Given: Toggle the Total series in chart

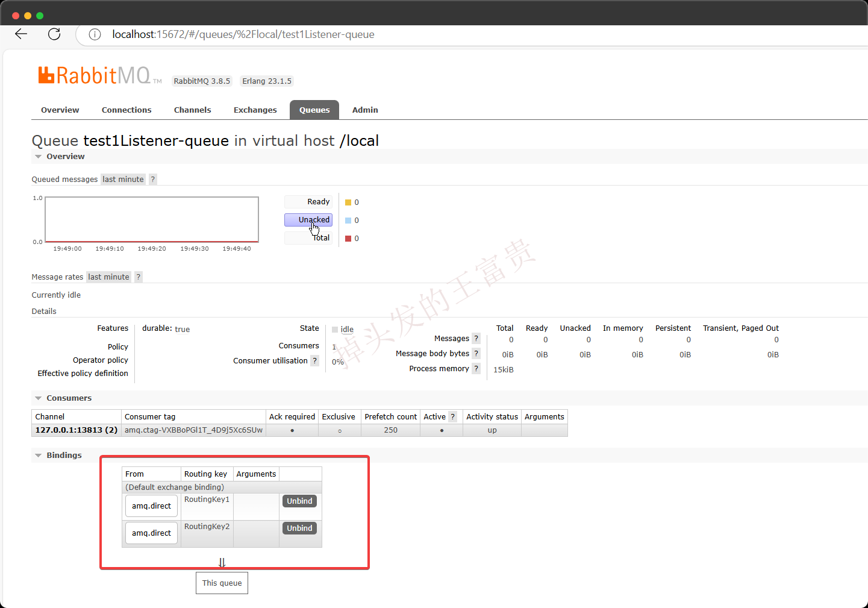Looking at the screenshot, I should coord(308,238).
